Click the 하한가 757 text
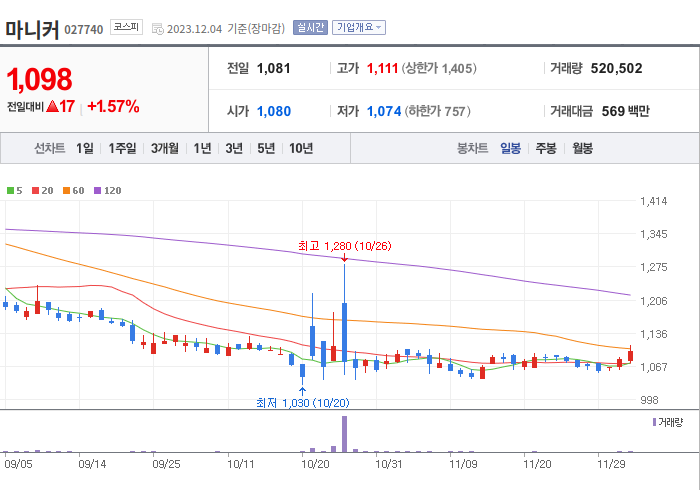700x490 pixels. [x=437, y=111]
